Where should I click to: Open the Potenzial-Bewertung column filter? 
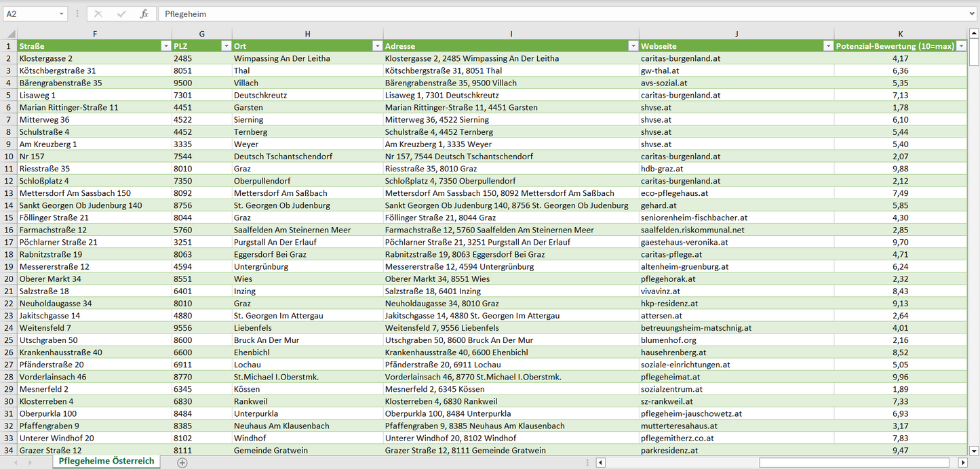pyautogui.click(x=960, y=45)
